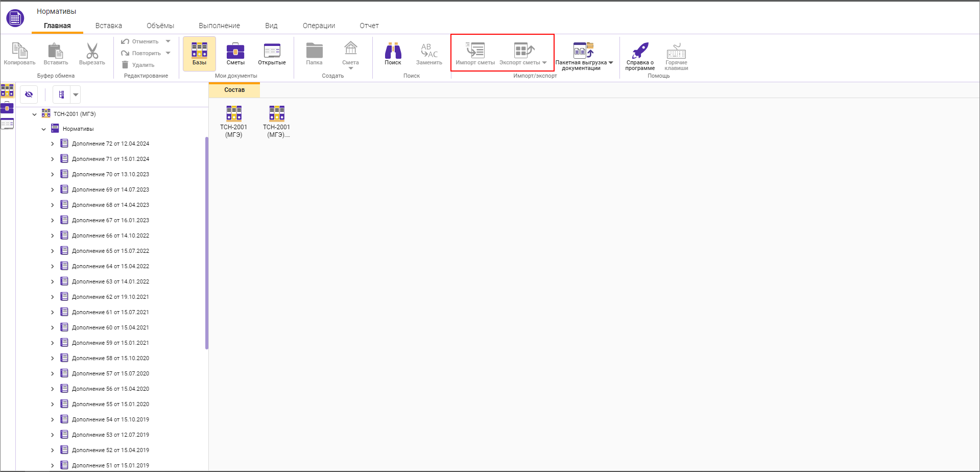
Task: Click the Горячие клавиши keyboard icon
Action: (676, 51)
